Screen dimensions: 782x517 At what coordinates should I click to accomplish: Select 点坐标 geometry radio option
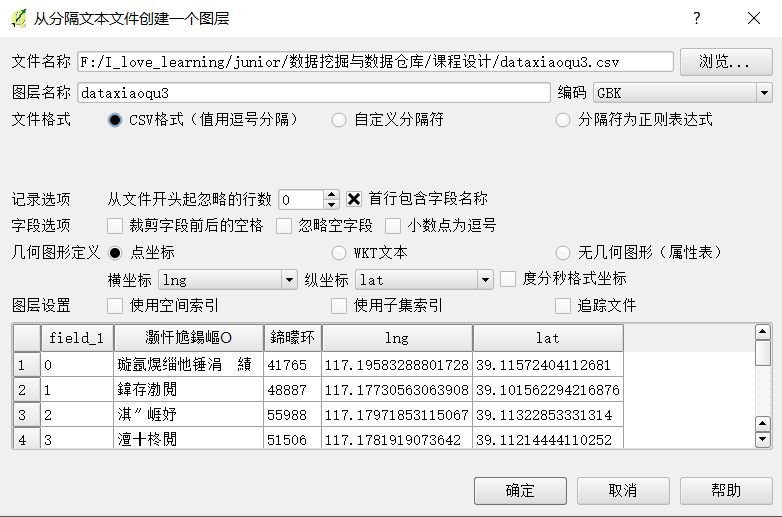pyautogui.click(x=115, y=253)
